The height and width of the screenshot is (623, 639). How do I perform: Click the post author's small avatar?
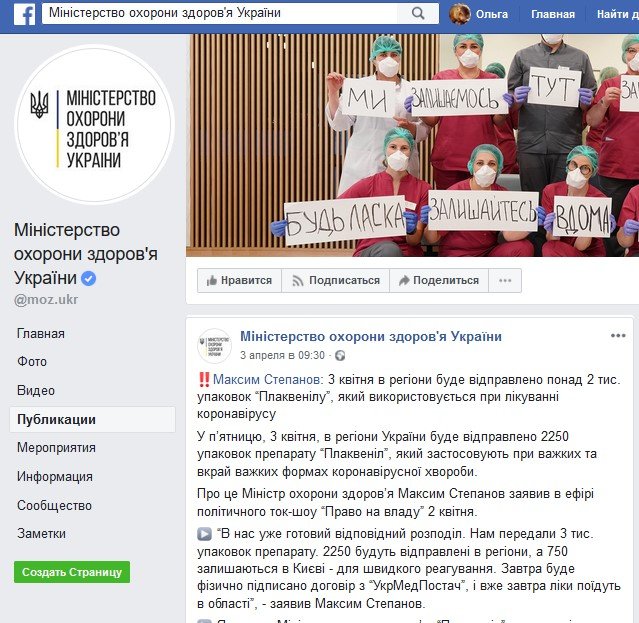point(214,346)
